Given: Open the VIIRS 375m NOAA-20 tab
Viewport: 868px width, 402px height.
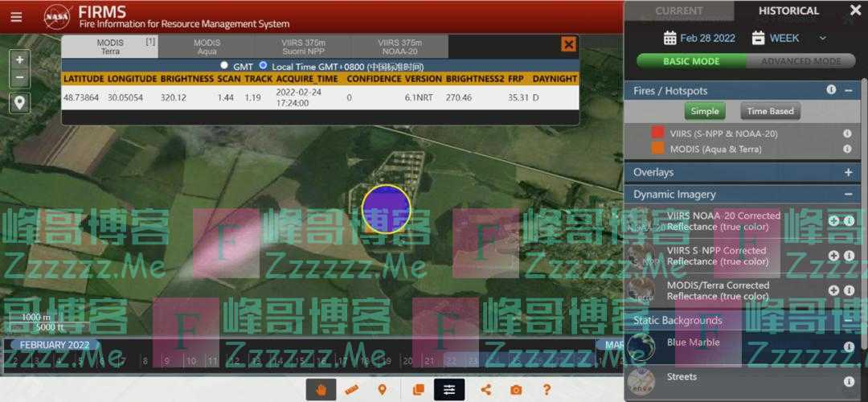Looking at the screenshot, I should coord(399,47).
